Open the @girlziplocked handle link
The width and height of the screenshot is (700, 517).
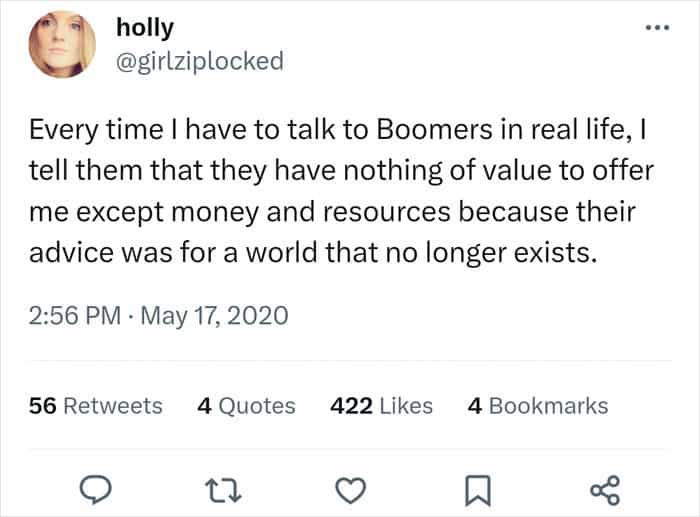(x=199, y=61)
